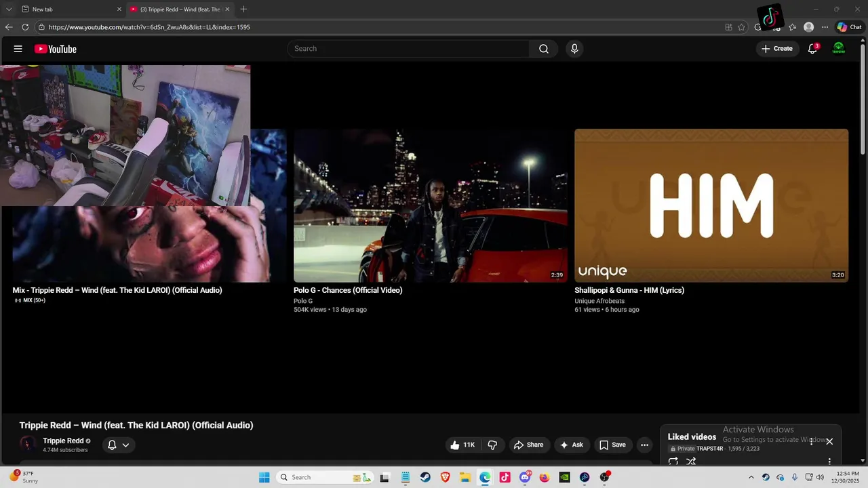This screenshot has height=488, width=868.
Task: Close the Liked videos playlist panel
Action: click(829, 441)
